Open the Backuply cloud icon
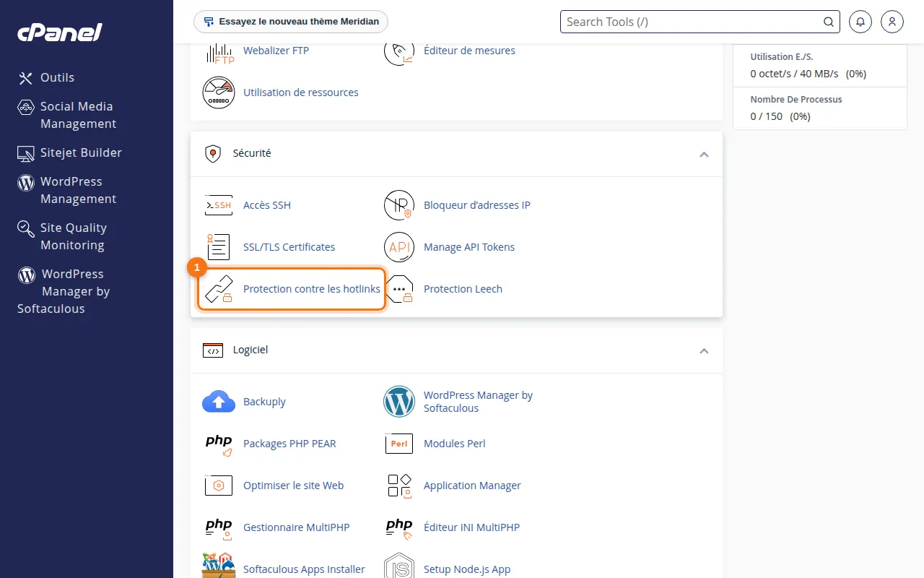924x578 pixels. point(219,402)
